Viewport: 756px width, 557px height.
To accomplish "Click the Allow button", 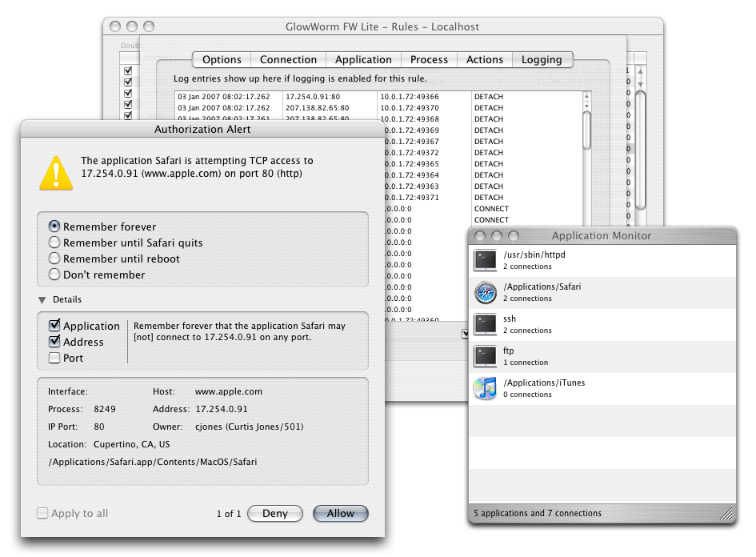I will click(x=340, y=514).
